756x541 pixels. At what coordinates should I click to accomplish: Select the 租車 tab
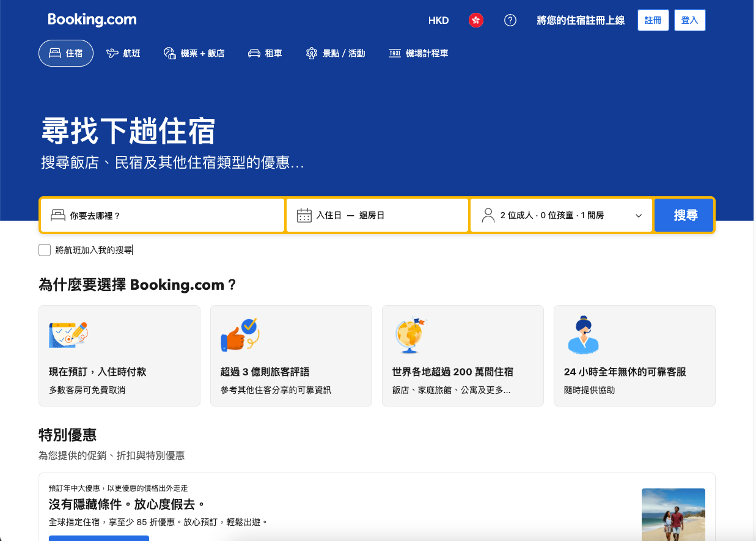coord(265,53)
